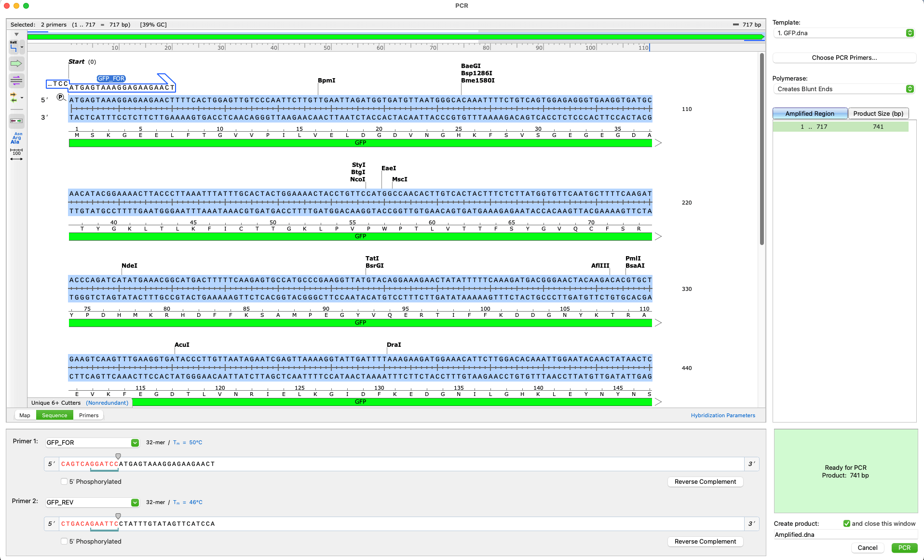Toggle the primers display icon

[16, 81]
